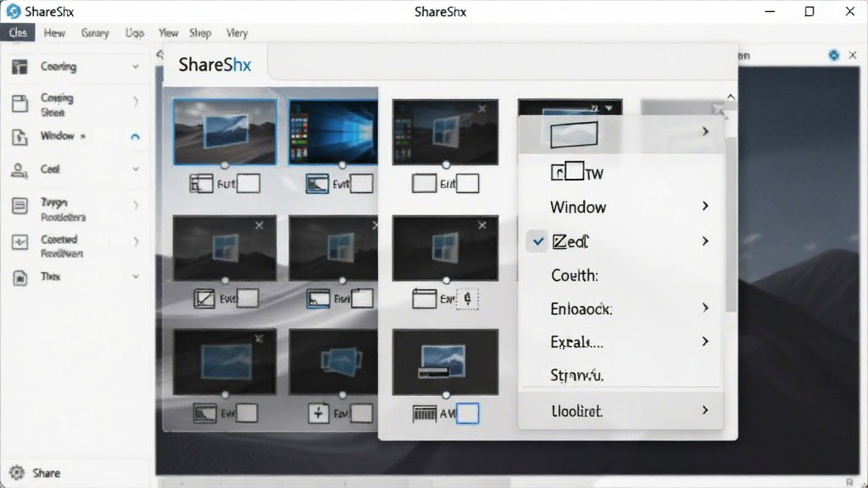Click the scroll up arrow above menu scrollbar
Viewport: 868px width, 488px height.
pos(731,97)
